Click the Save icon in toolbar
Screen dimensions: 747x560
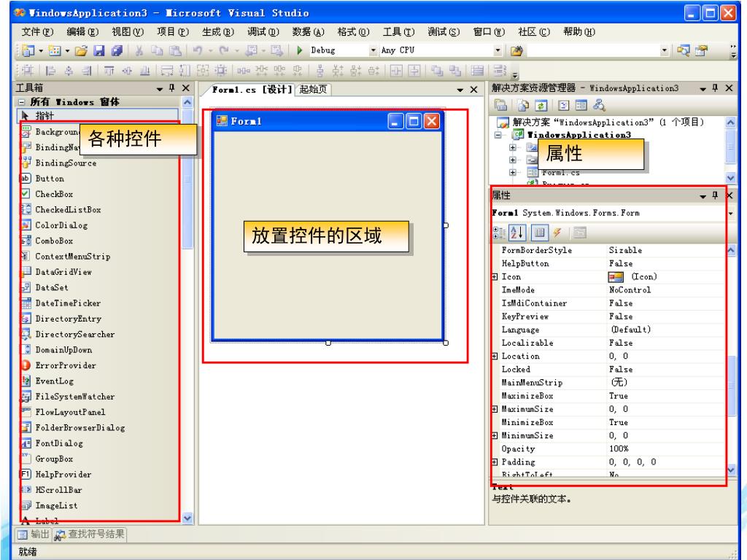(x=98, y=50)
